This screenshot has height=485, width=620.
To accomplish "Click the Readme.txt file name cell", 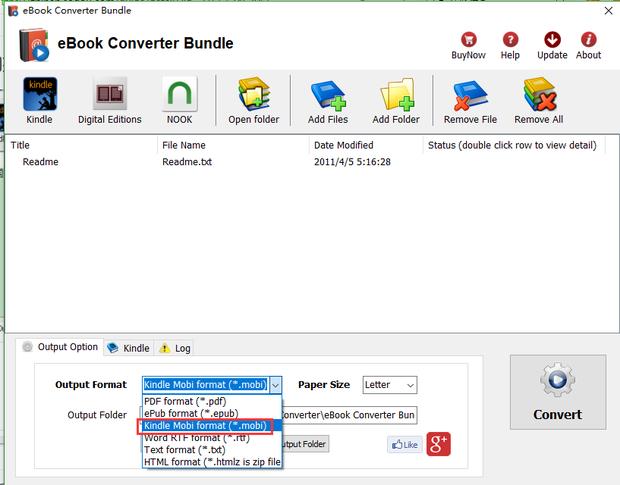I will [x=187, y=162].
